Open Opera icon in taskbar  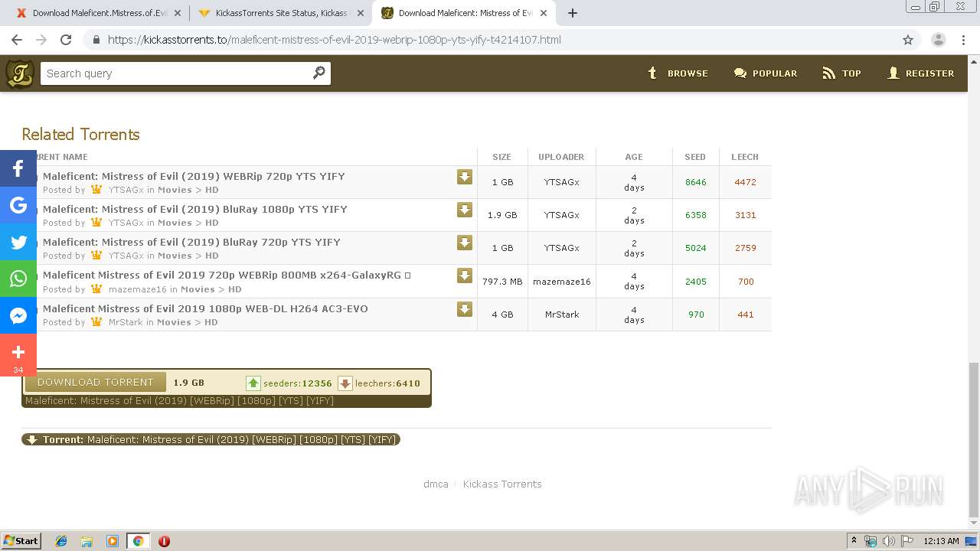click(x=164, y=541)
